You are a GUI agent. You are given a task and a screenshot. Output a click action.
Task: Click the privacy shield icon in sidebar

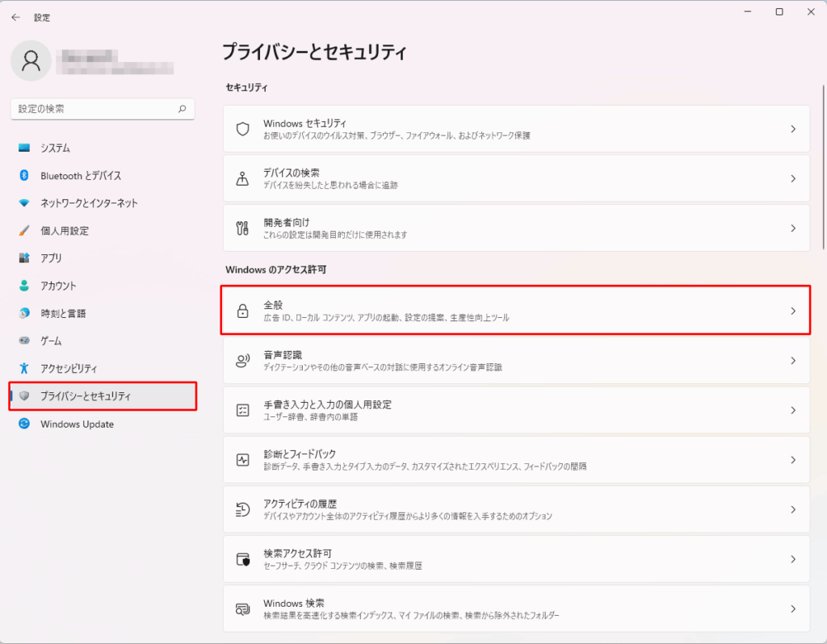pyautogui.click(x=24, y=395)
